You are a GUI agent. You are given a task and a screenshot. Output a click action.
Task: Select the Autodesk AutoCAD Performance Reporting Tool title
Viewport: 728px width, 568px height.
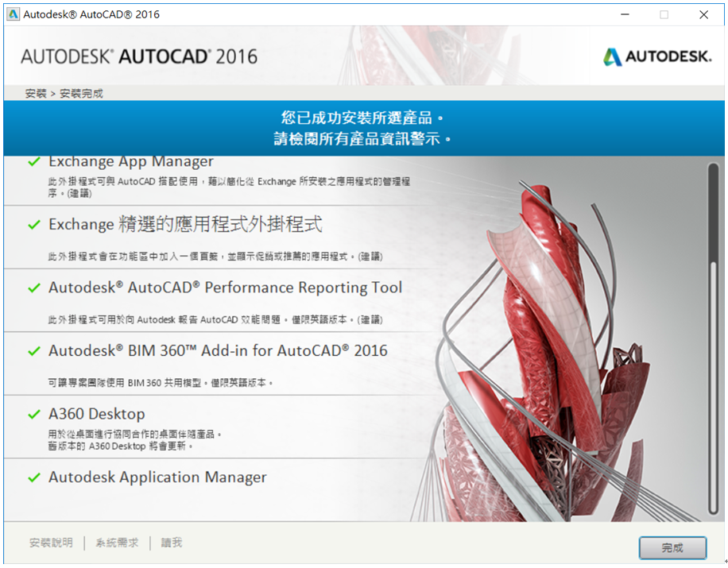tap(225, 288)
